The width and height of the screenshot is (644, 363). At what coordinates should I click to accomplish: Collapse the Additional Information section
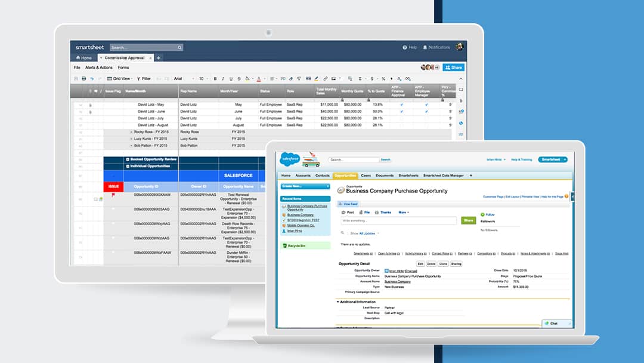point(338,302)
